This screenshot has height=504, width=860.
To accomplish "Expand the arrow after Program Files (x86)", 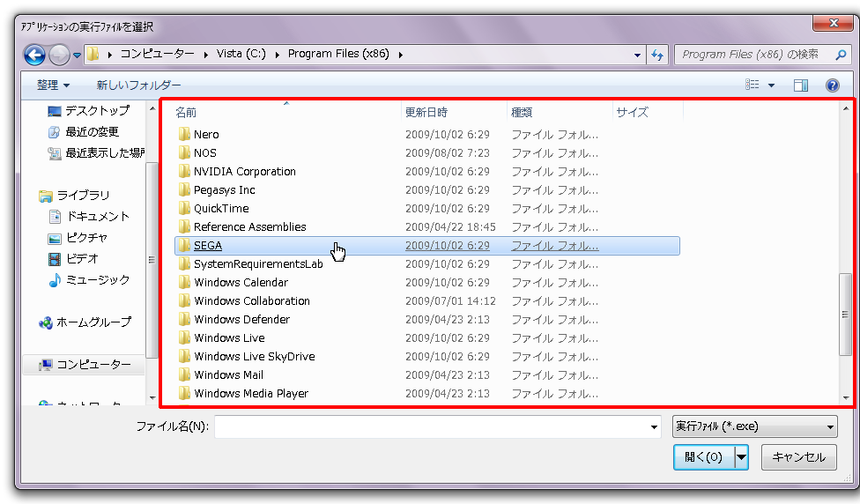I will coord(400,55).
